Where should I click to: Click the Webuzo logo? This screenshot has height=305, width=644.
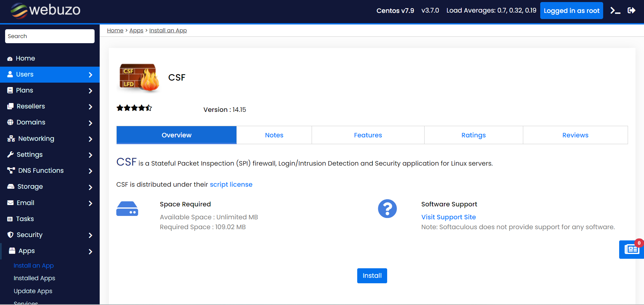[x=46, y=11]
